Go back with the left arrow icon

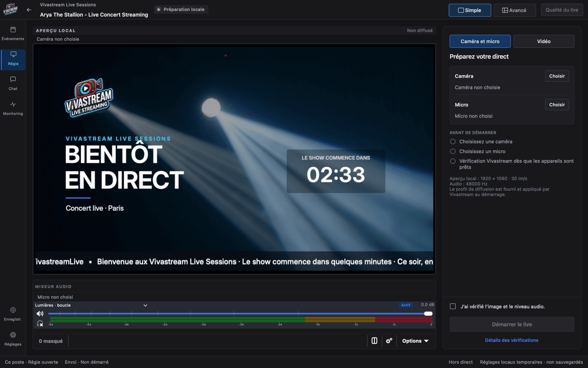(x=29, y=10)
